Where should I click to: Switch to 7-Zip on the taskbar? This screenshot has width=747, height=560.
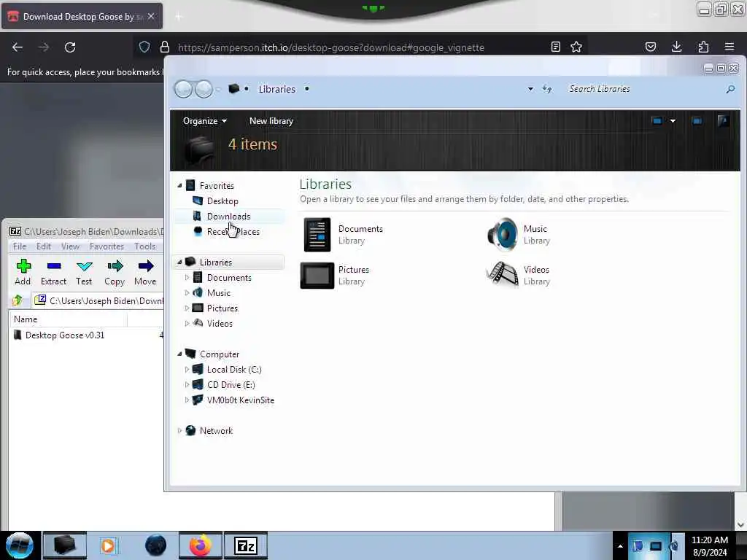point(247,545)
